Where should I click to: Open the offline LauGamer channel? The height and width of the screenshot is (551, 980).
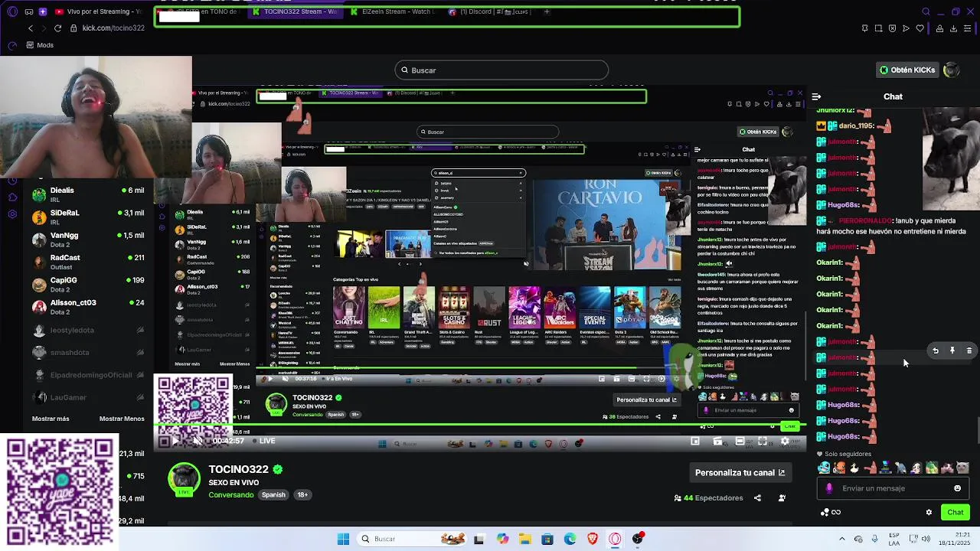88,397
